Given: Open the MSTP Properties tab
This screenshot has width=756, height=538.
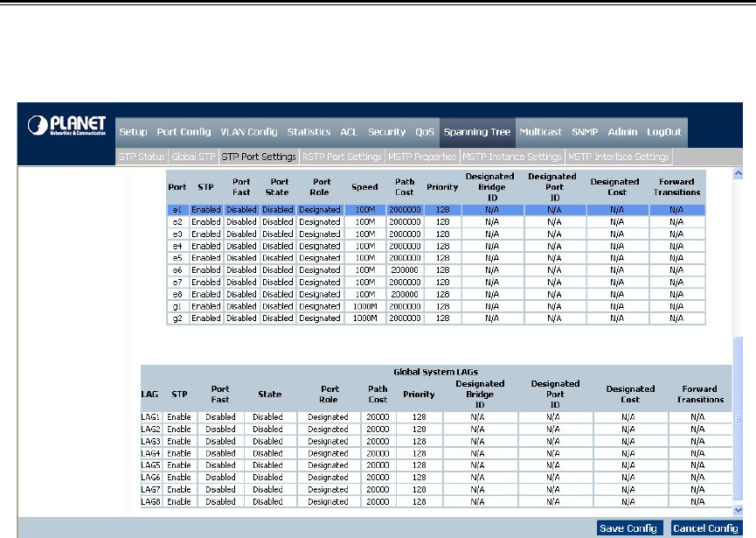Looking at the screenshot, I should [422, 157].
